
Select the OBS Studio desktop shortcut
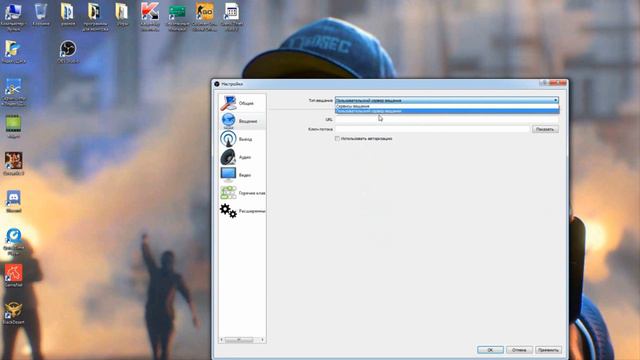coord(68,52)
